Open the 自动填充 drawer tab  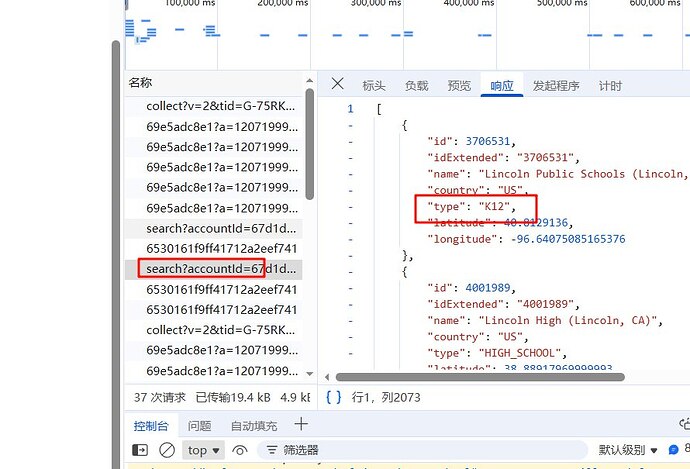pyautogui.click(x=254, y=426)
